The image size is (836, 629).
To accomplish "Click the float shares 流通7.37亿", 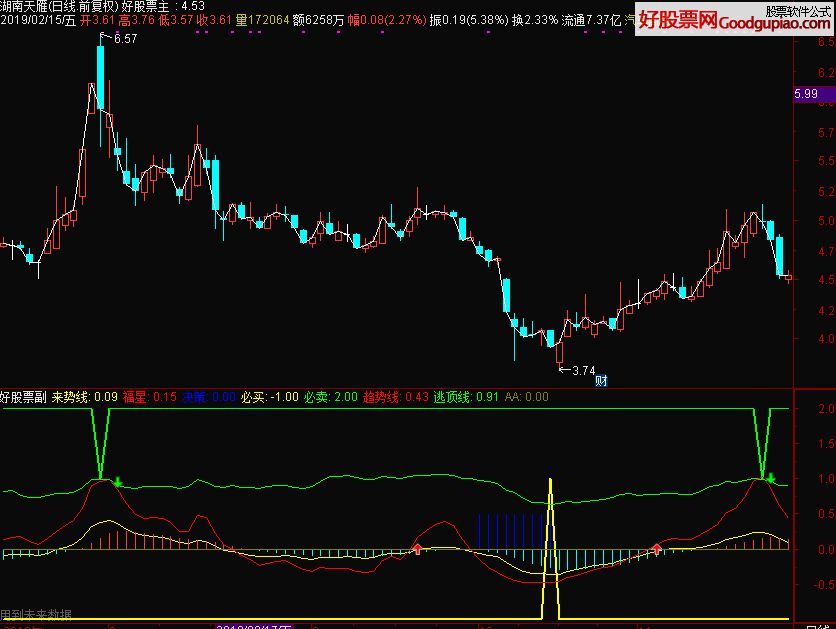I will [591, 21].
